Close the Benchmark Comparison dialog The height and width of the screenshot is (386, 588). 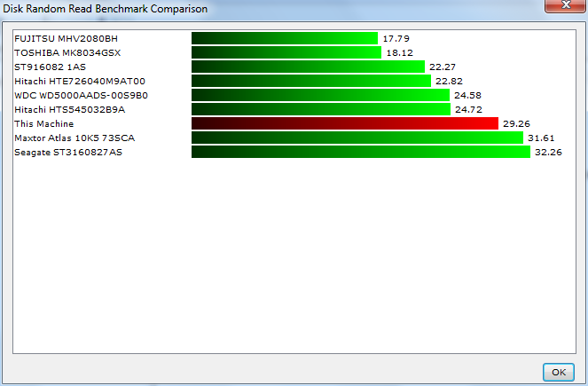click(x=566, y=5)
